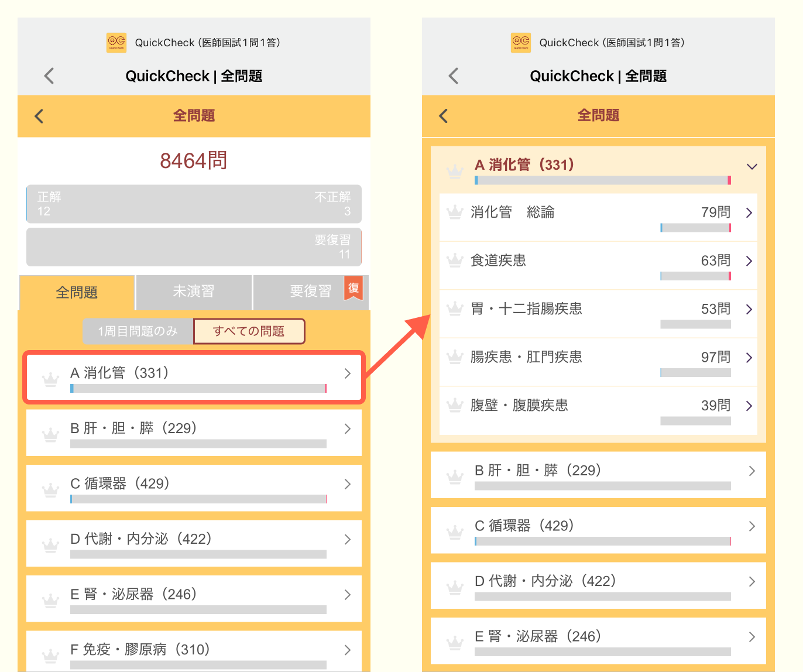Image resolution: width=803 pixels, height=672 pixels.
Task: Switch to the 未演習 tab
Action: (194, 292)
